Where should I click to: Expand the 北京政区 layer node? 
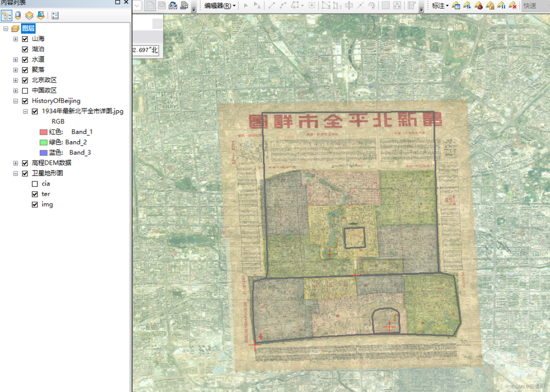point(16,80)
